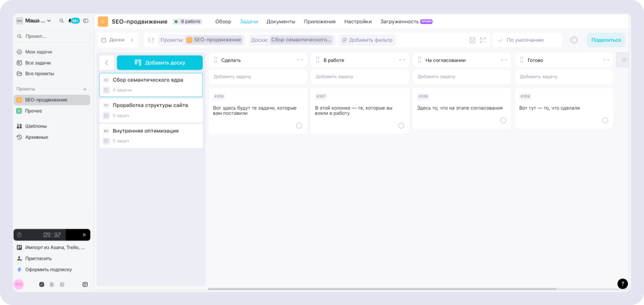The width and height of the screenshot is (644, 305).
Task: Switch to the Обзор tab
Action: point(223,21)
